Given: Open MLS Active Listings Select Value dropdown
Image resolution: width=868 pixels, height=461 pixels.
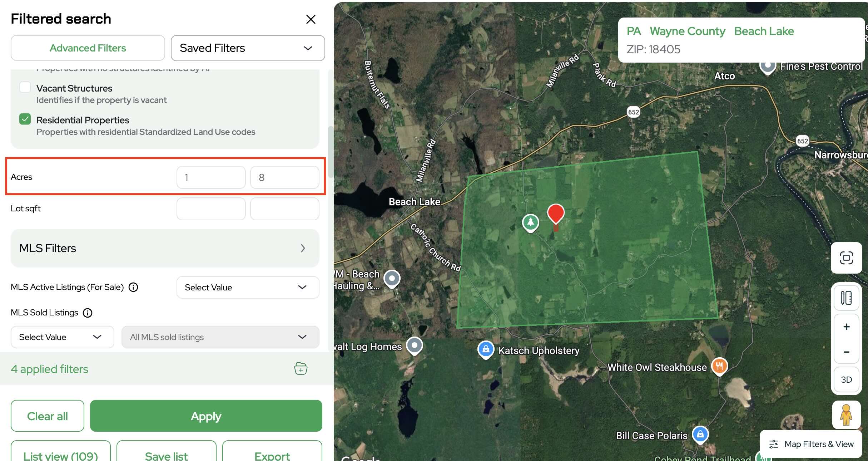Looking at the screenshot, I should [248, 287].
